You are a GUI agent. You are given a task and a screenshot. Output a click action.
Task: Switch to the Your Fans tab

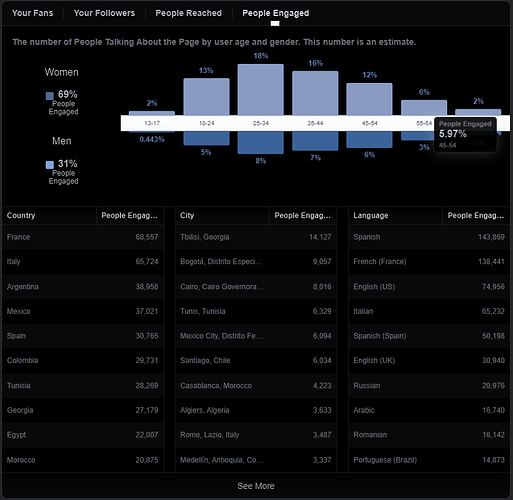pyautogui.click(x=32, y=13)
